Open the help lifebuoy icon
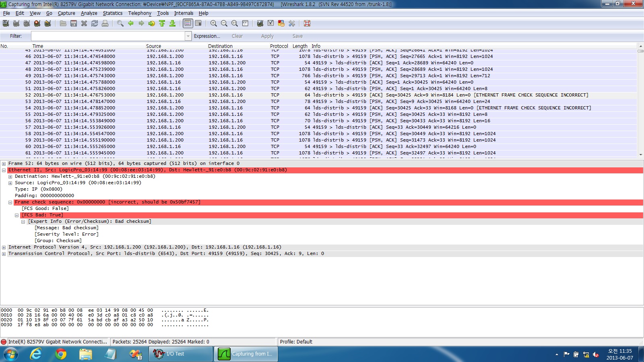644x362 pixels. pyautogui.click(x=307, y=23)
